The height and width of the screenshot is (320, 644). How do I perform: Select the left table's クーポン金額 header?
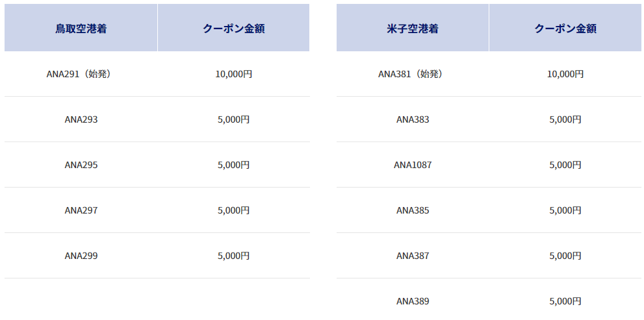pos(234,28)
